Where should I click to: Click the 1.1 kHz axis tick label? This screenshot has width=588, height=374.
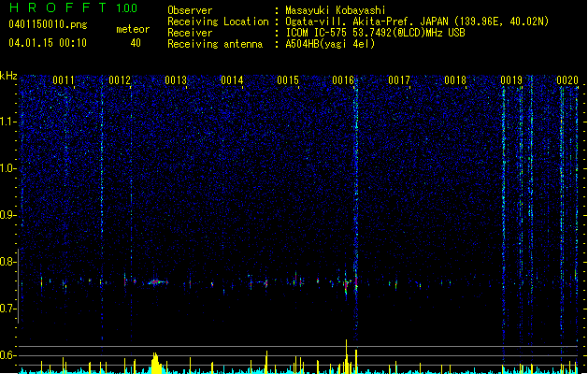point(7,122)
